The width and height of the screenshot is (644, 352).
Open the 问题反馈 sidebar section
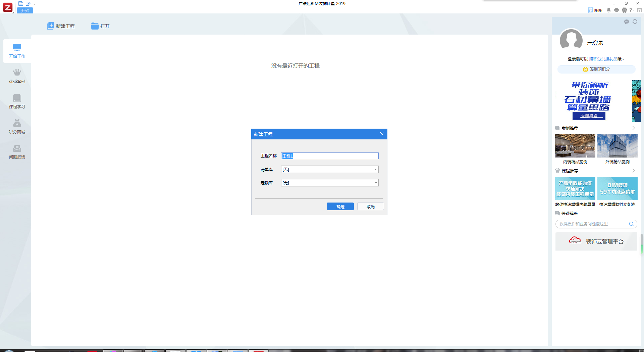click(x=17, y=152)
